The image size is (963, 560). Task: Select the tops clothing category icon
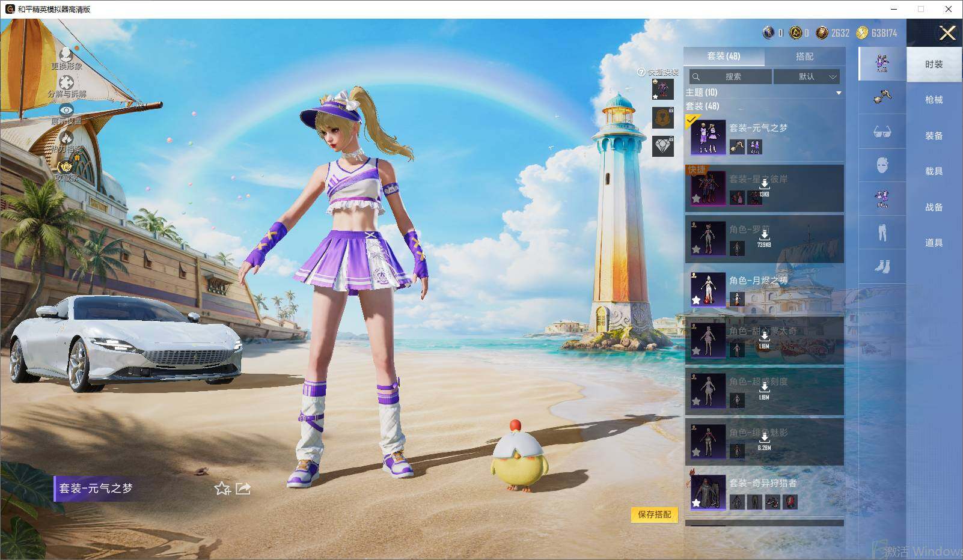[x=882, y=198]
